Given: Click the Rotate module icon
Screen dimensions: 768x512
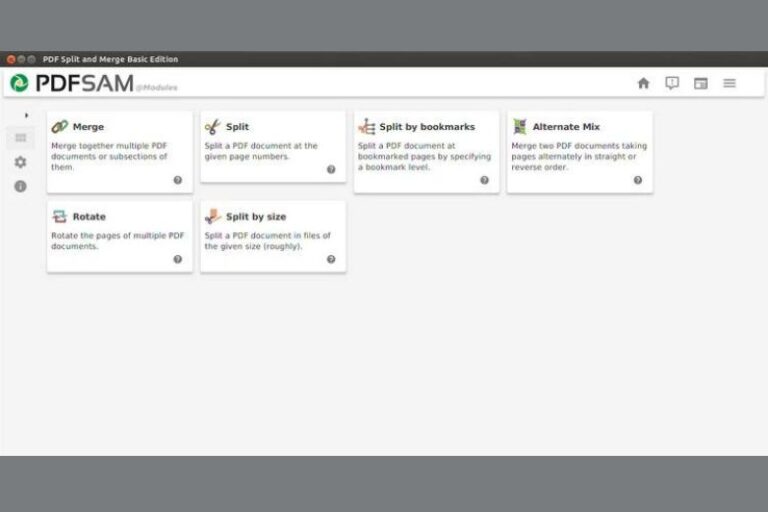Looking at the screenshot, I should tap(60, 216).
